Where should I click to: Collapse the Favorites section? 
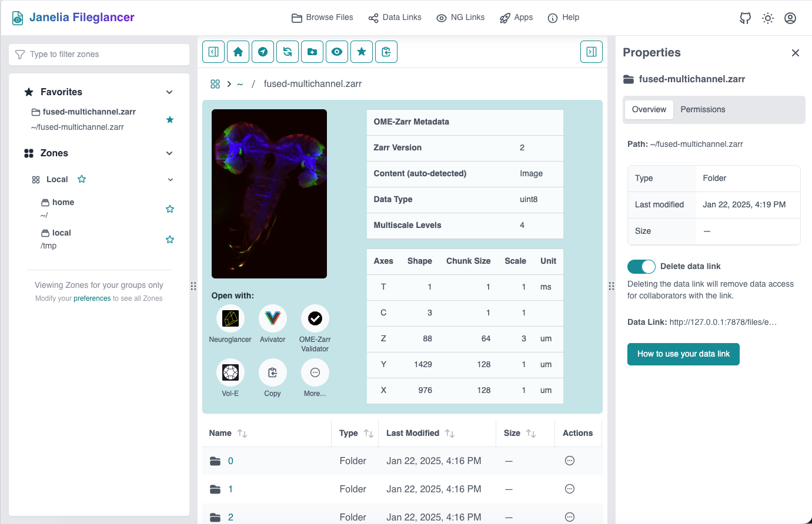coord(169,92)
